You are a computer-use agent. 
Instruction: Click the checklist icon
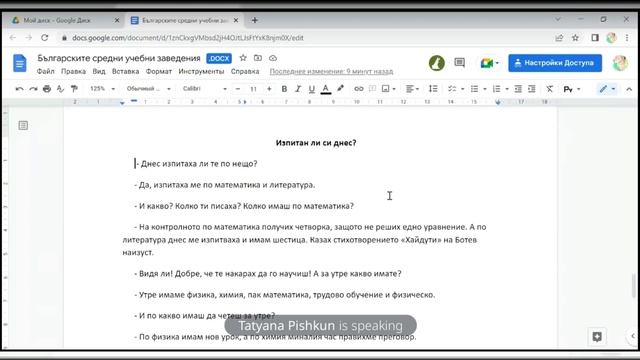coord(452,89)
